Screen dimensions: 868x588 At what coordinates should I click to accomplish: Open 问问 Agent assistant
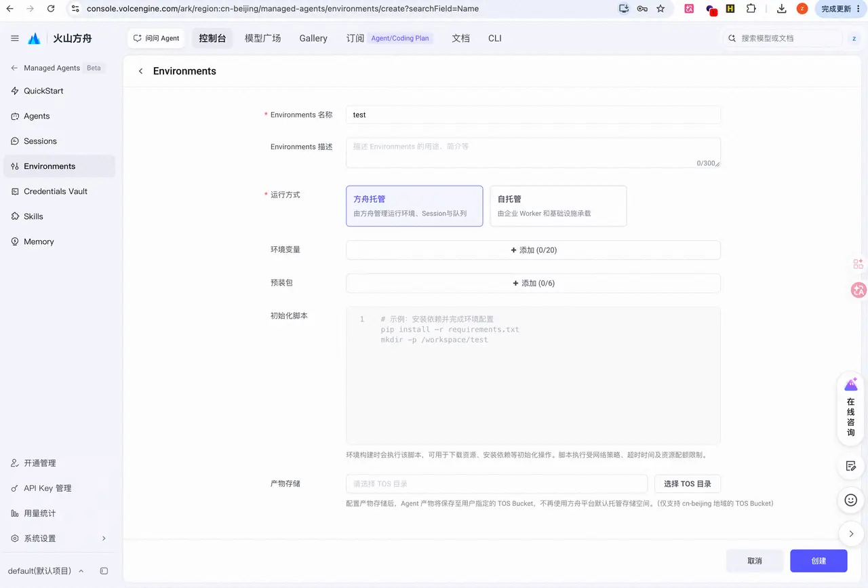tap(157, 39)
